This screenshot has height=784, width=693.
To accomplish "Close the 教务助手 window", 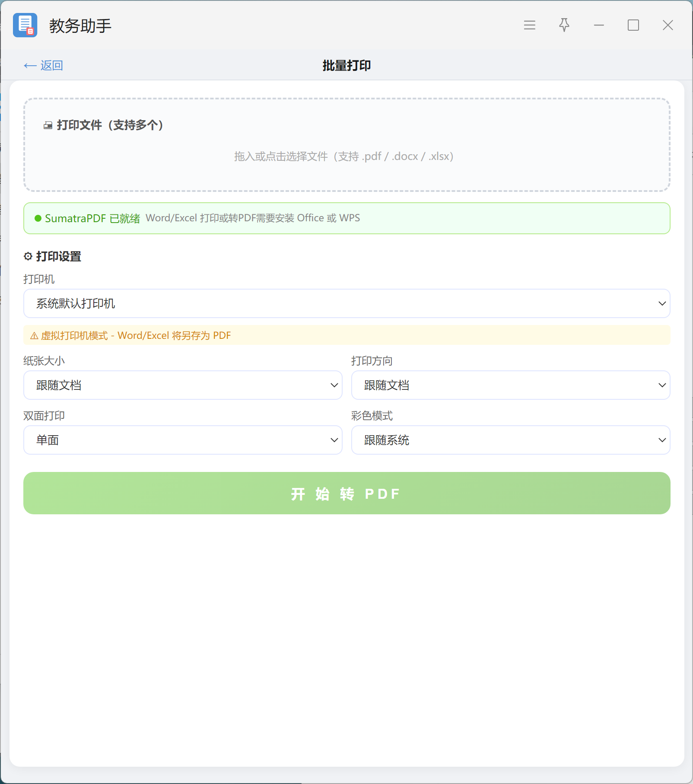I will click(x=668, y=25).
